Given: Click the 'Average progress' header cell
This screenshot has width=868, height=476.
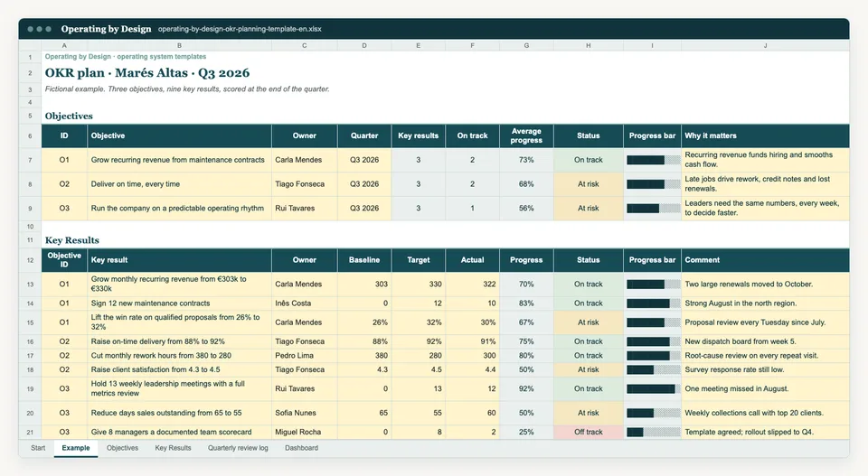Looking at the screenshot, I should click(526, 135).
